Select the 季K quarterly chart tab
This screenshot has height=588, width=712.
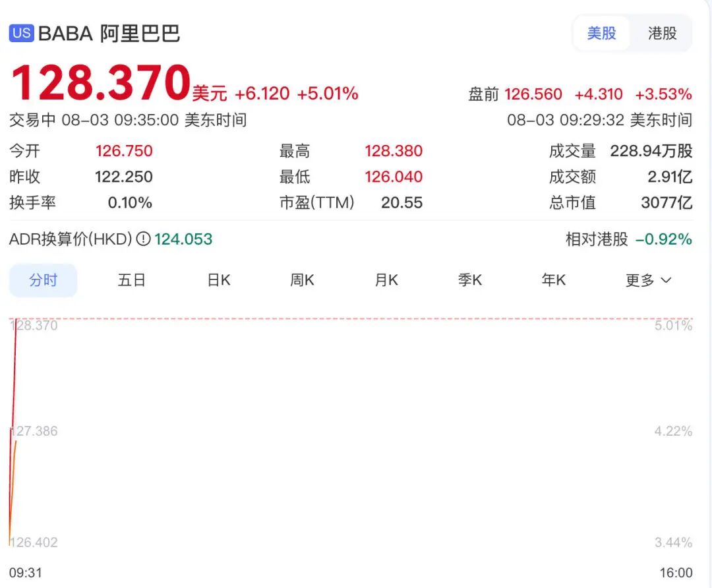(470, 280)
